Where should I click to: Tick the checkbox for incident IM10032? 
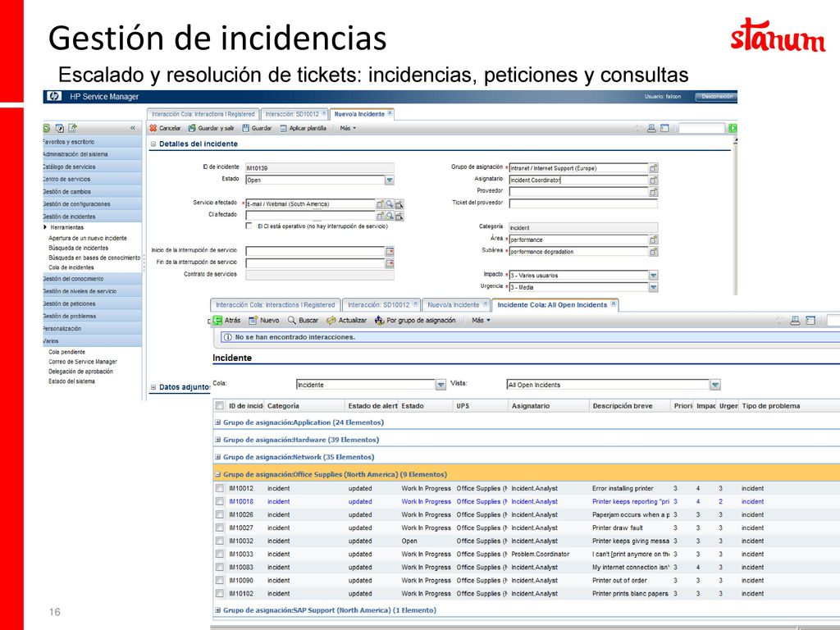click(x=220, y=541)
